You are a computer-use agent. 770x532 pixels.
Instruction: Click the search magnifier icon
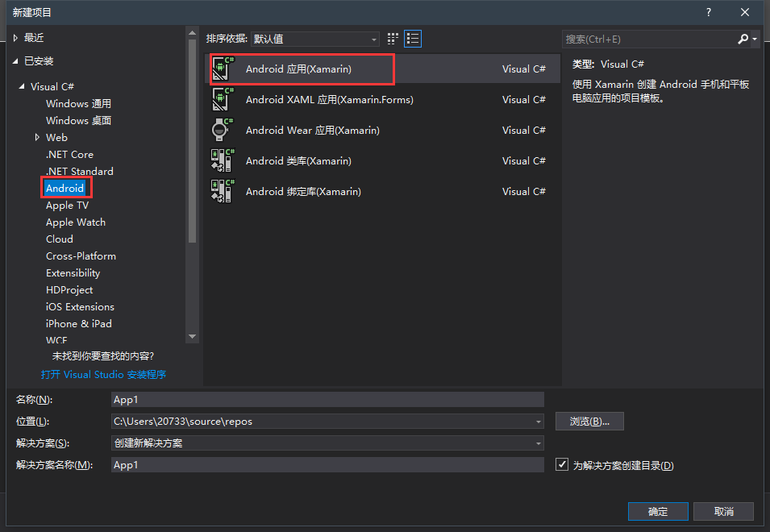(x=743, y=39)
